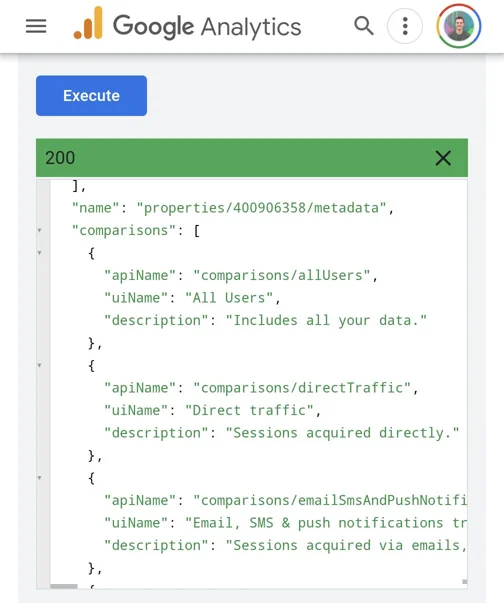Click the "comparisons/allUsers" apiName value
The height and width of the screenshot is (603, 504).
pos(282,276)
